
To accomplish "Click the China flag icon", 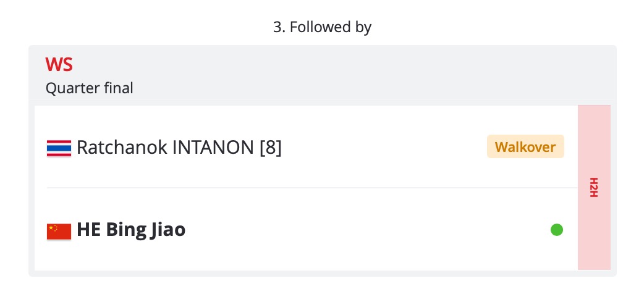I will [x=59, y=231].
